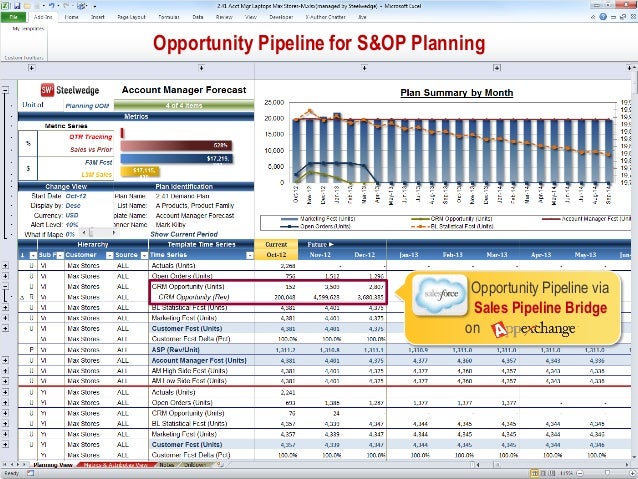Select the Notes sheet tab
Screen dimensions: 638x479
pos(167,465)
